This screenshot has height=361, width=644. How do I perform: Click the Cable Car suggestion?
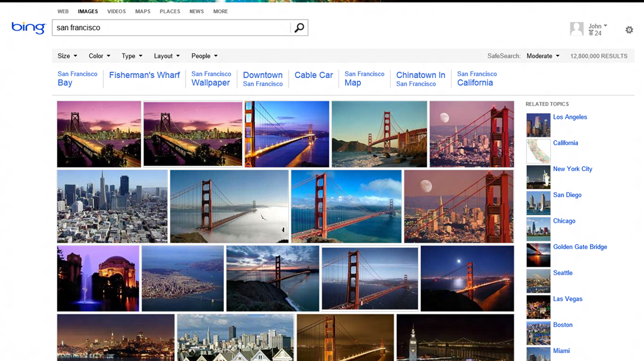point(313,75)
